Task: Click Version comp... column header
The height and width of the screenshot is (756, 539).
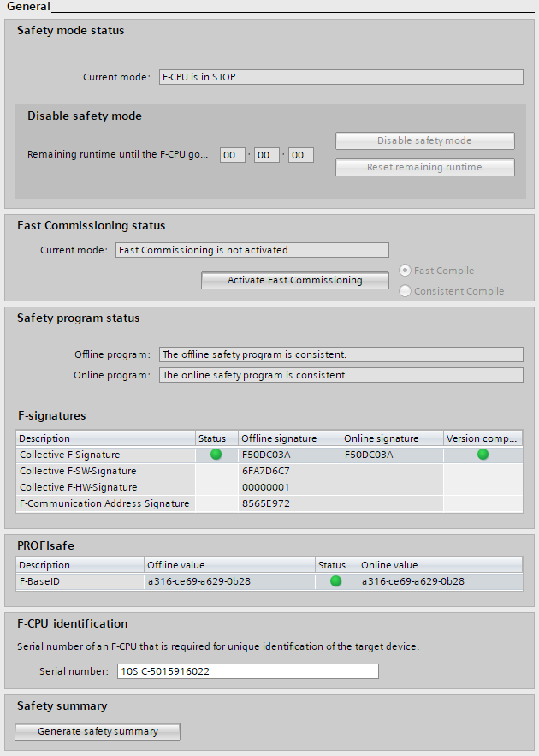Action: coord(483,438)
